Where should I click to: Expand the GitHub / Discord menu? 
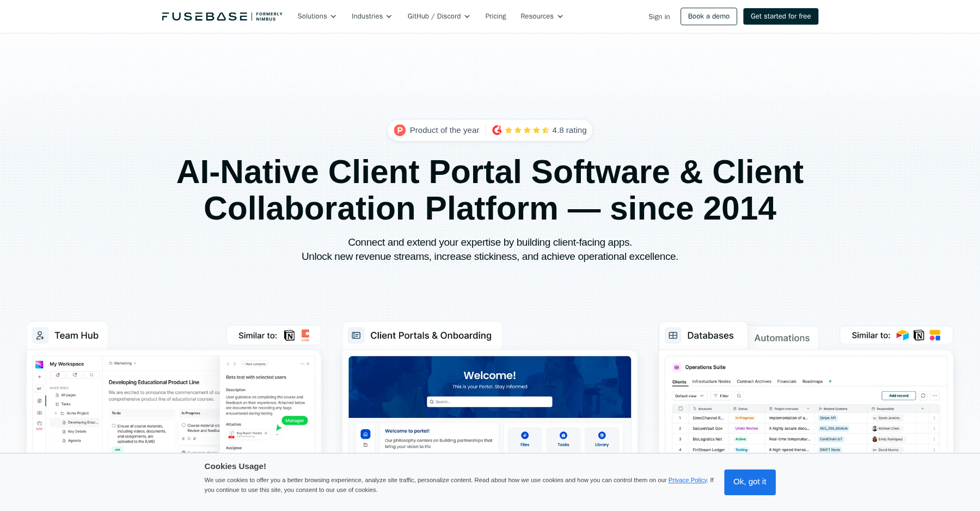(439, 16)
